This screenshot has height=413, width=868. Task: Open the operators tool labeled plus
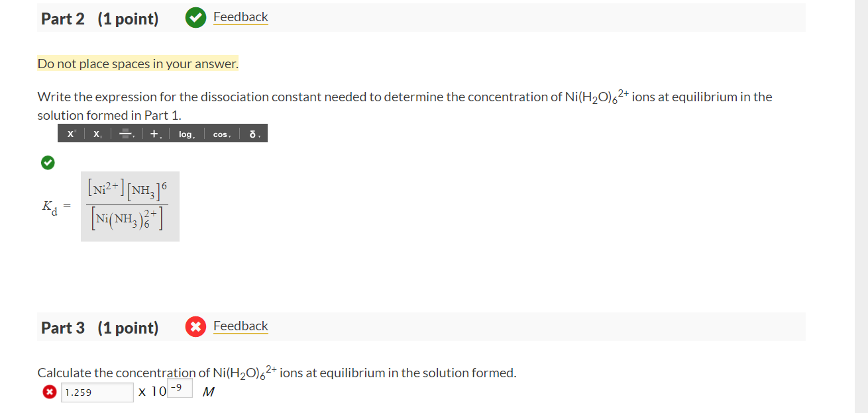click(154, 133)
